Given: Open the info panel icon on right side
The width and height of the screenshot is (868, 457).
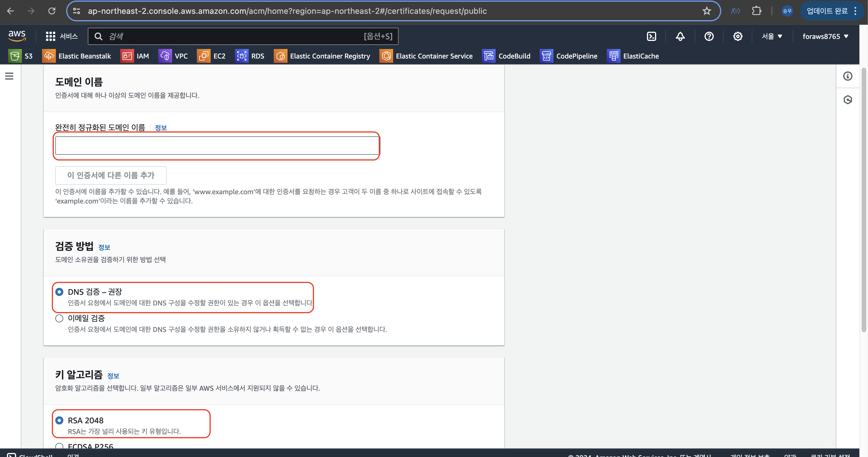Looking at the screenshot, I should pyautogui.click(x=848, y=76).
